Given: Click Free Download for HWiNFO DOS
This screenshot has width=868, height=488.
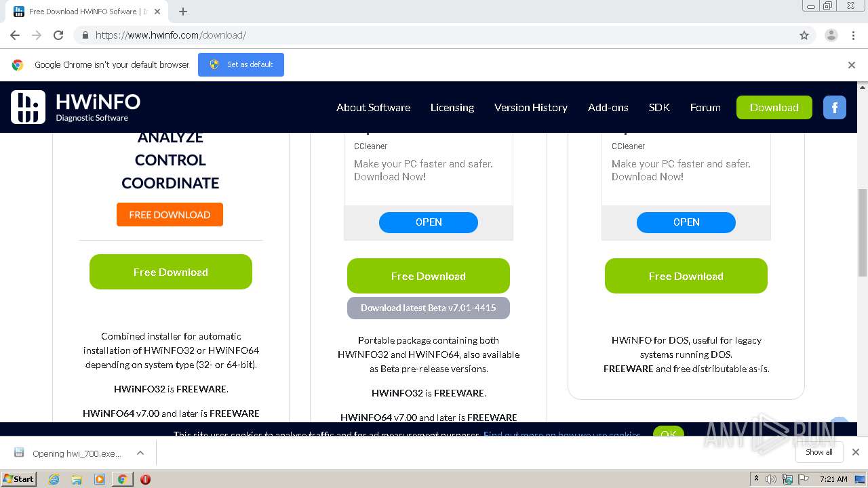Looking at the screenshot, I should [x=686, y=276].
